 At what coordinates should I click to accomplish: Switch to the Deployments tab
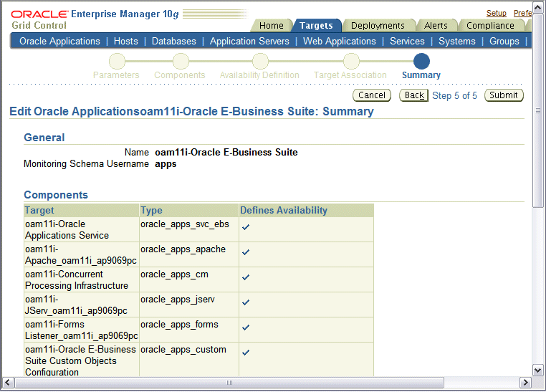[x=378, y=25]
